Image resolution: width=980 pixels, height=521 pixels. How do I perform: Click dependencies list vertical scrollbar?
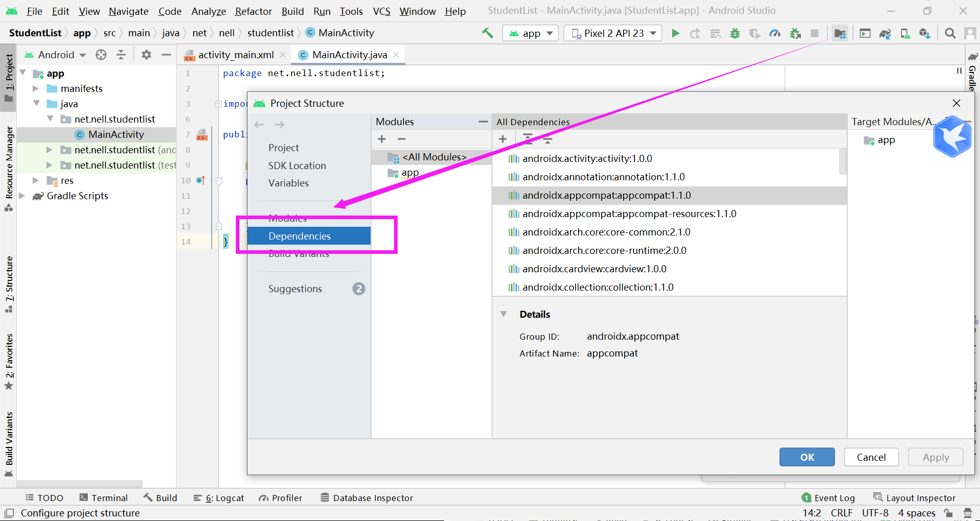click(x=842, y=162)
